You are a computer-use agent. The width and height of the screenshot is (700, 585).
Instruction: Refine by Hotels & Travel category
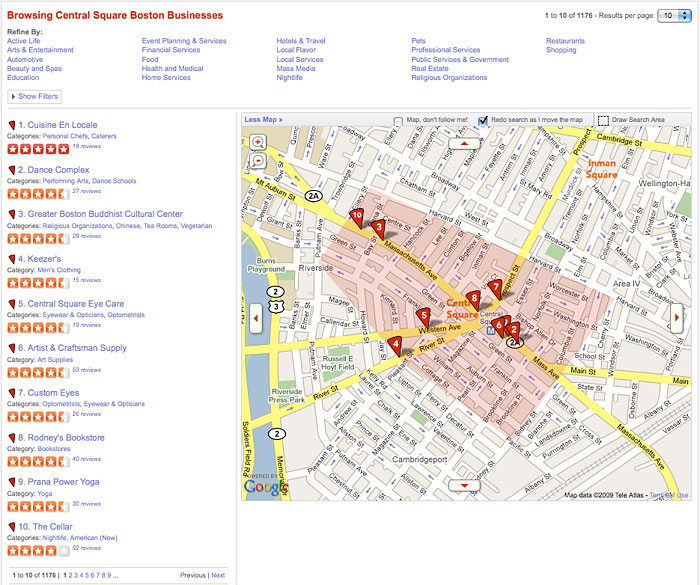301,41
